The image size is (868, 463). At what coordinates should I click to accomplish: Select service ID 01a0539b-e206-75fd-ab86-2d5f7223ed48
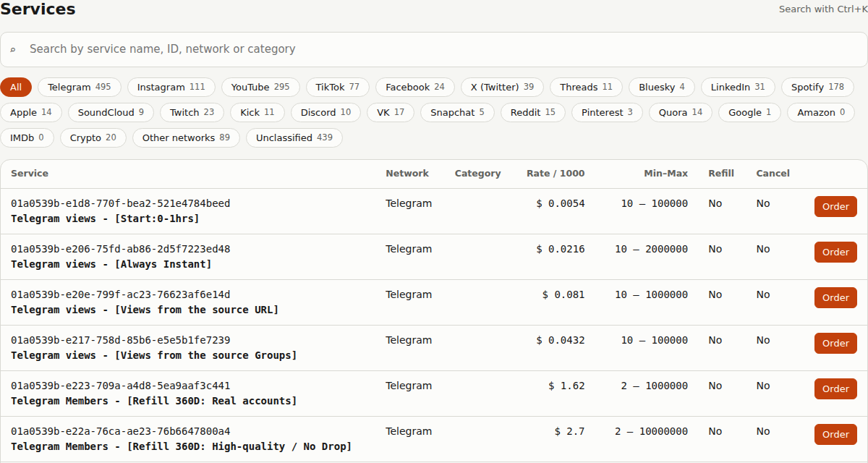point(120,249)
